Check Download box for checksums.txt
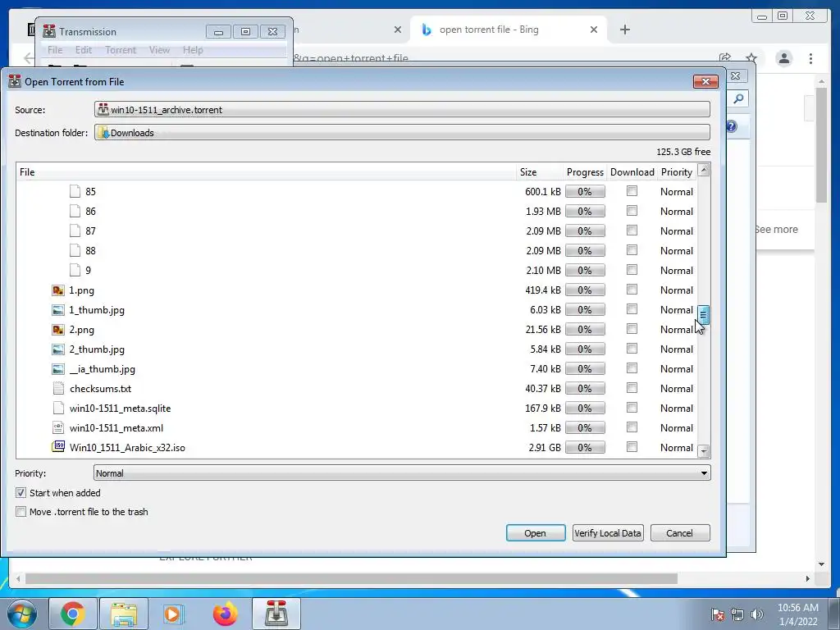 point(632,388)
